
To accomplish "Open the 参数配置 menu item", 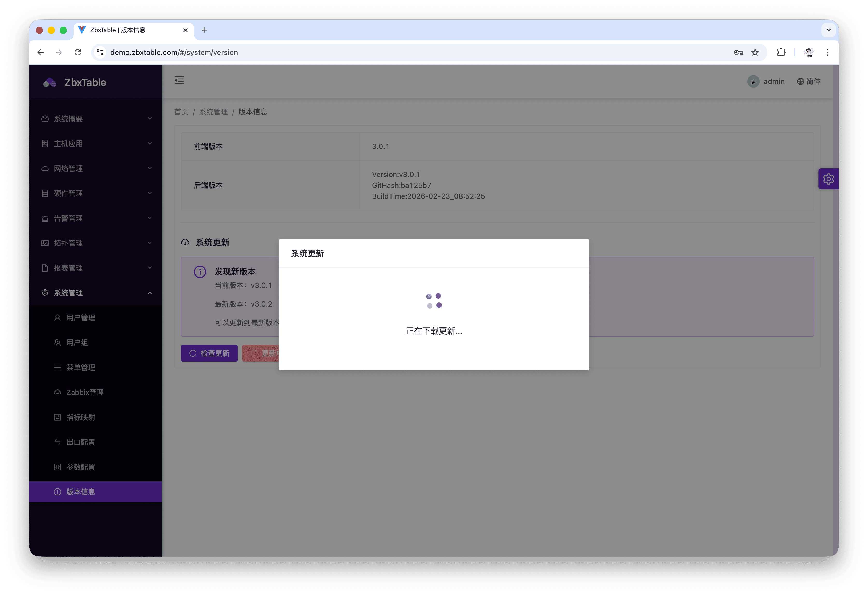I will [x=81, y=467].
